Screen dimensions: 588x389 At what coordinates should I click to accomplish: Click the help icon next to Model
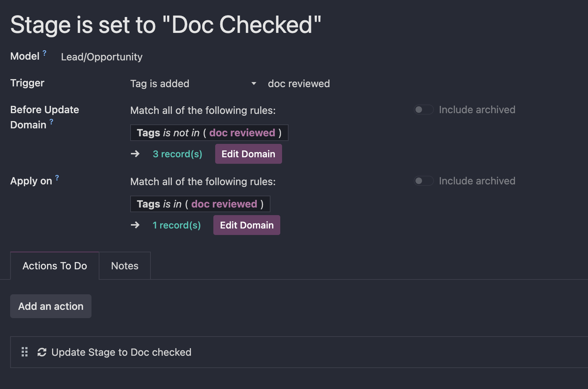tap(44, 53)
